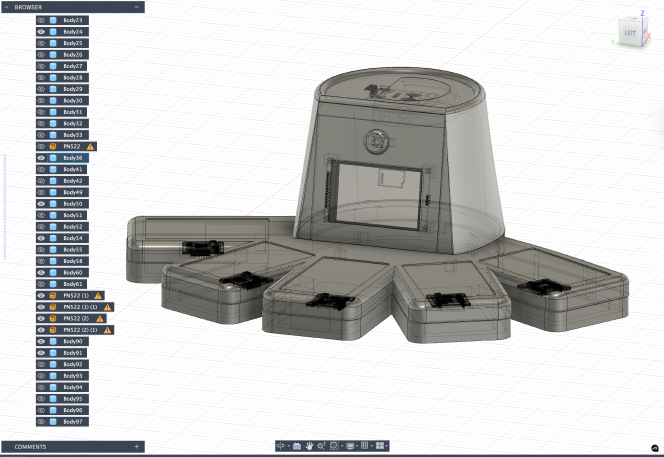
Task: Select the Orbit tool in navigation bar
Action: click(280, 445)
